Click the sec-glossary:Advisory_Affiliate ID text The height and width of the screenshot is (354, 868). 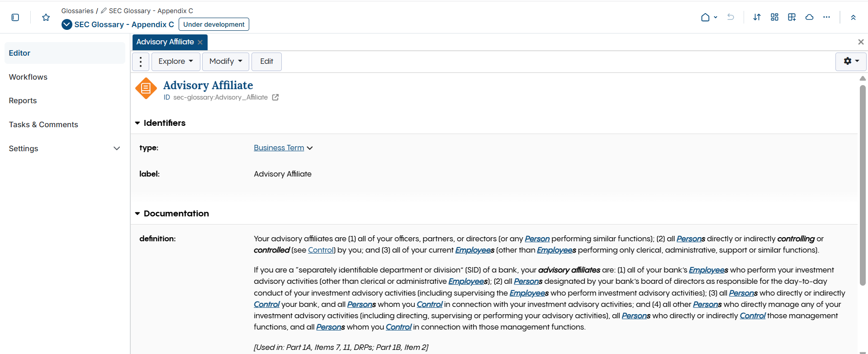[x=220, y=97]
